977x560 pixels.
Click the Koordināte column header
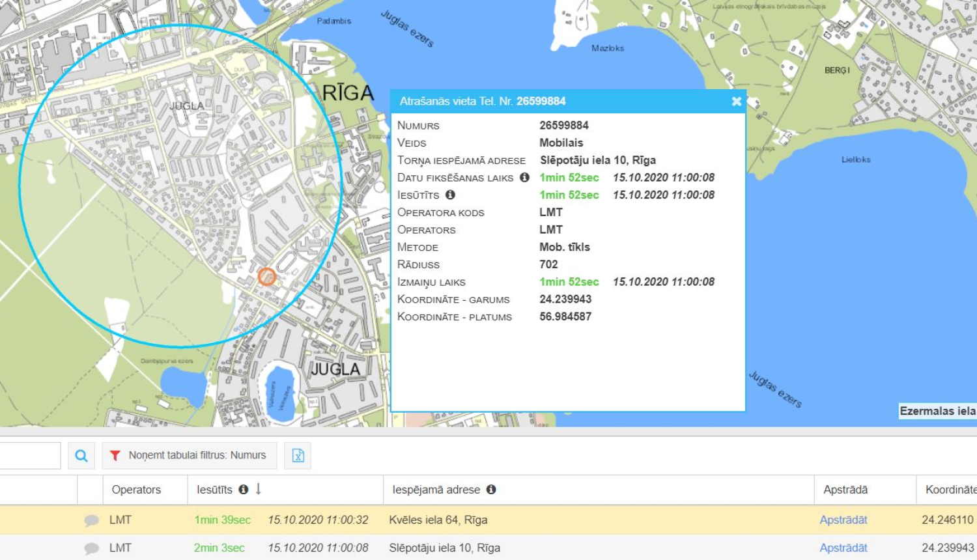950,490
